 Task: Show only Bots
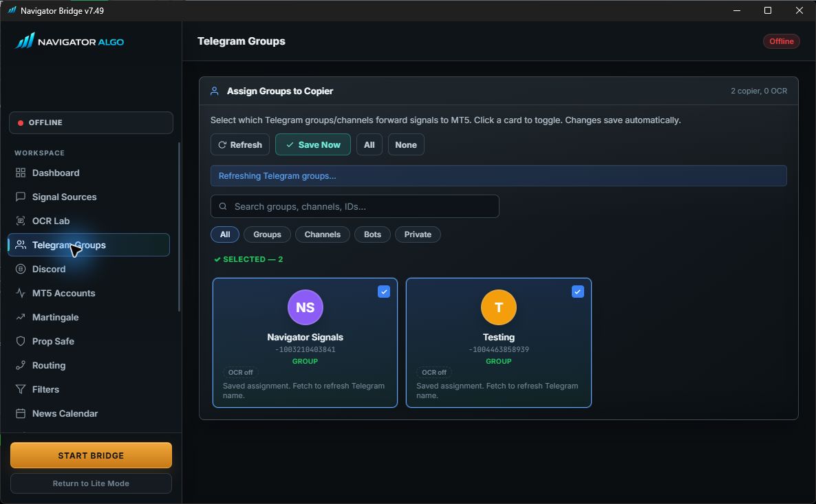(372, 234)
